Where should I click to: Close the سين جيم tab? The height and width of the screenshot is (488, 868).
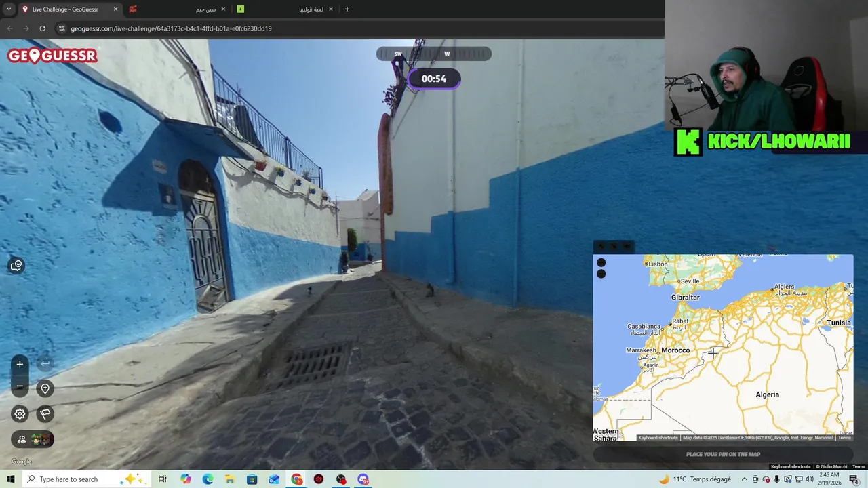point(223,9)
